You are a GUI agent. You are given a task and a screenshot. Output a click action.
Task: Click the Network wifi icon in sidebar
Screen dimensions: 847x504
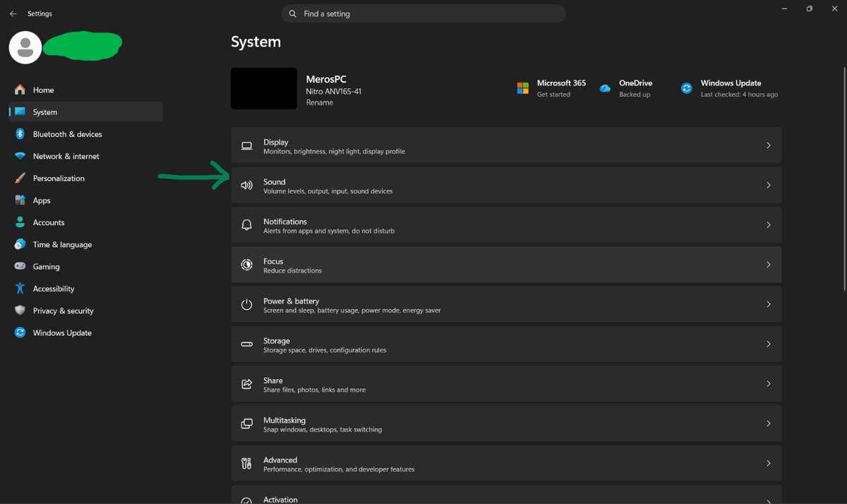click(20, 156)
